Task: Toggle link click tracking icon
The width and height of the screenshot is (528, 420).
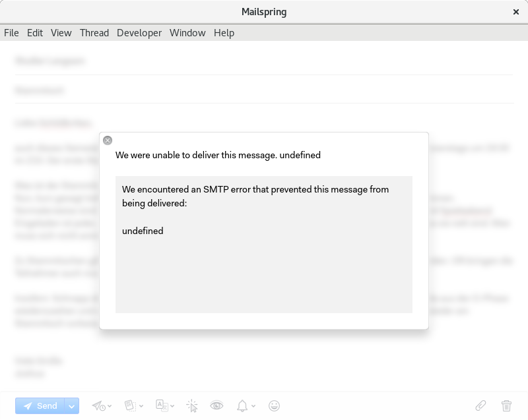Action: point(192,406)
